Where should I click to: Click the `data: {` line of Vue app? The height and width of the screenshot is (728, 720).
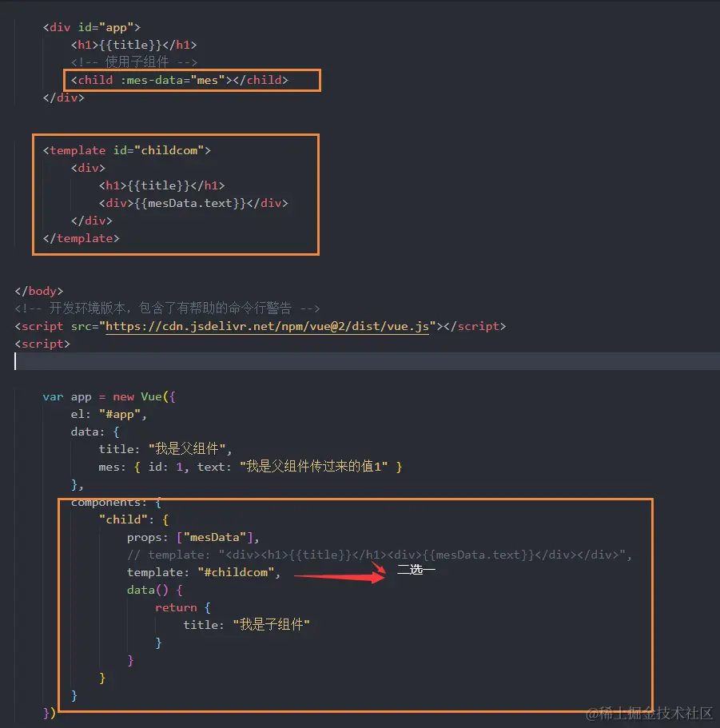(x=95, y=432)
